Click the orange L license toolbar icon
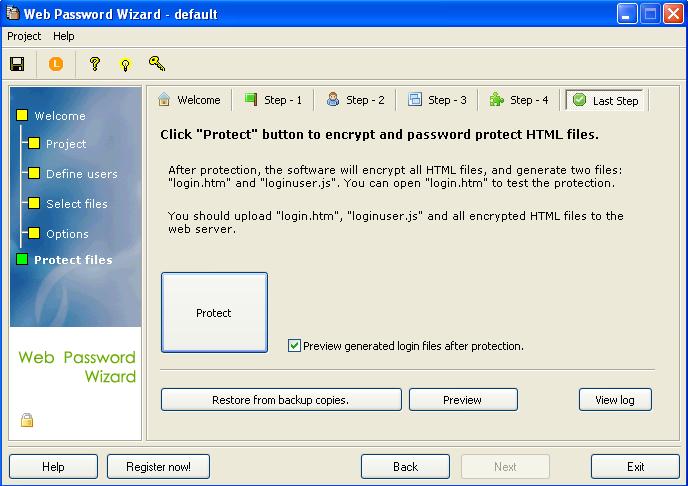The image size is (688, 486). (56, 64)
